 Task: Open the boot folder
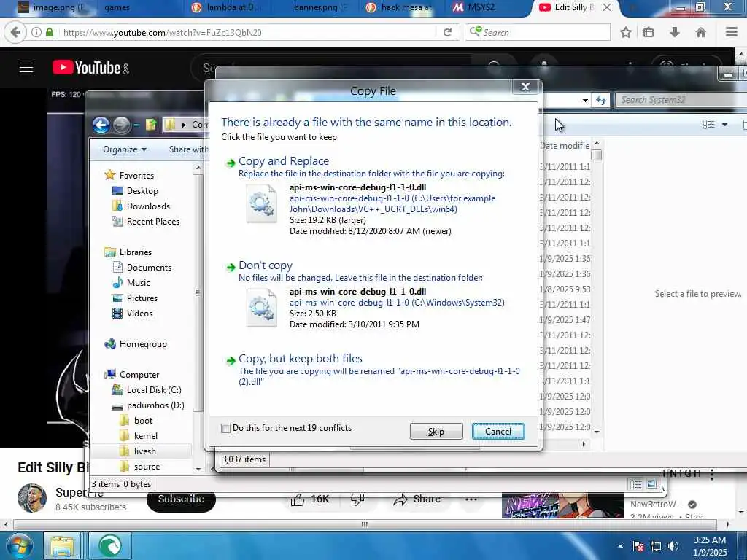pos(143,421)
